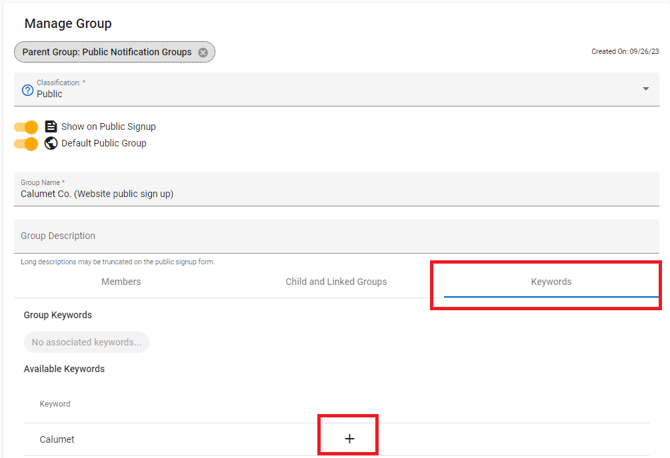Image resolution: width=670 pixels, height=458 pixels.
Task: Switch to the Members tab
Action: pyautogui.click(x=121, y=282)
